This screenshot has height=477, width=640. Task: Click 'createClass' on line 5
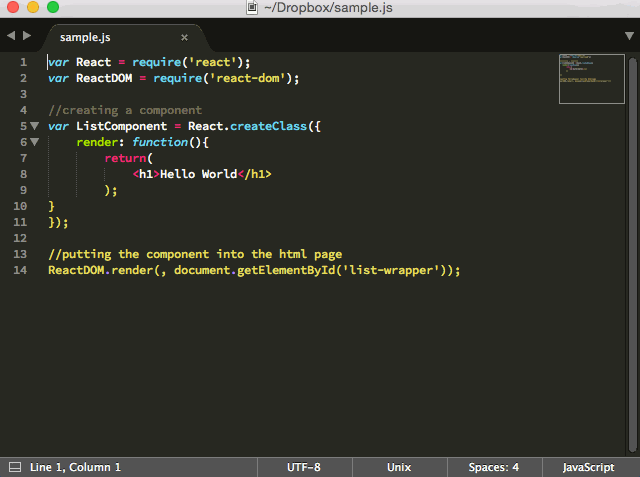pyautogui.click(x=268, y=126)
